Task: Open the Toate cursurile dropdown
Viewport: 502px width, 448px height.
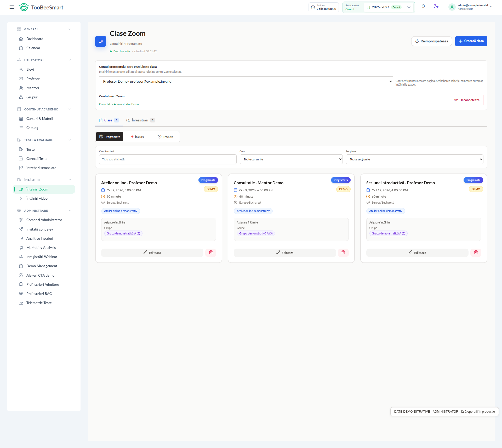Action: (291, 159)
